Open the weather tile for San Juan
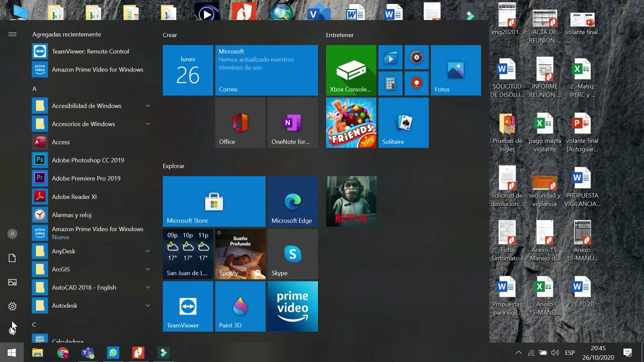644x362 pixels. coord(188,254)
